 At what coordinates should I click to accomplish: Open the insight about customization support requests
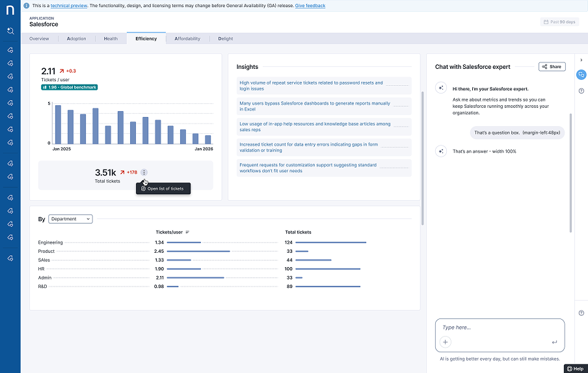[x=324, y=168]
